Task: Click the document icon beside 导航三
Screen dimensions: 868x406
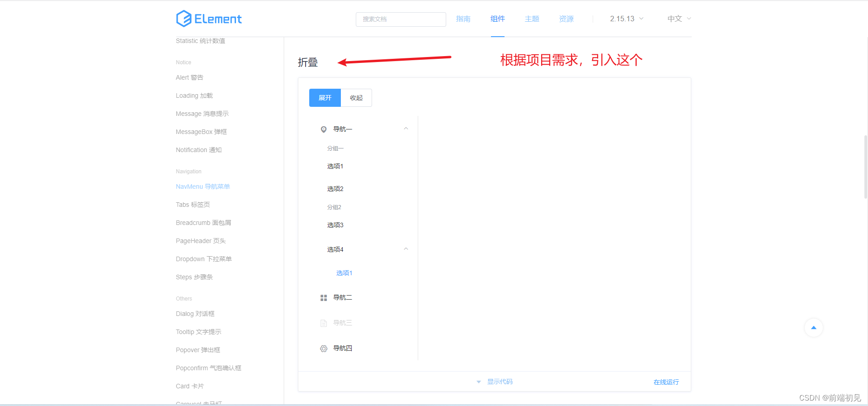Action: (x=324, y=323)
